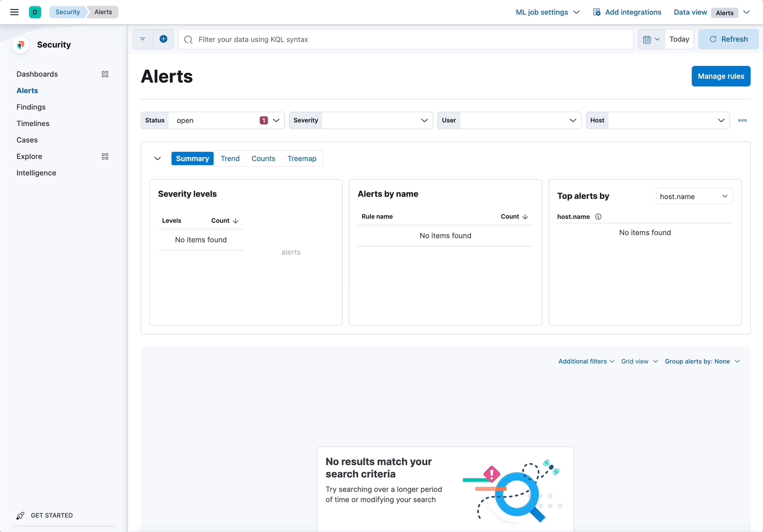Image resolution: width=763 pixels, height=532 pixels.
Task: Sort Severity levels by Count
Action: click(225, 221)
